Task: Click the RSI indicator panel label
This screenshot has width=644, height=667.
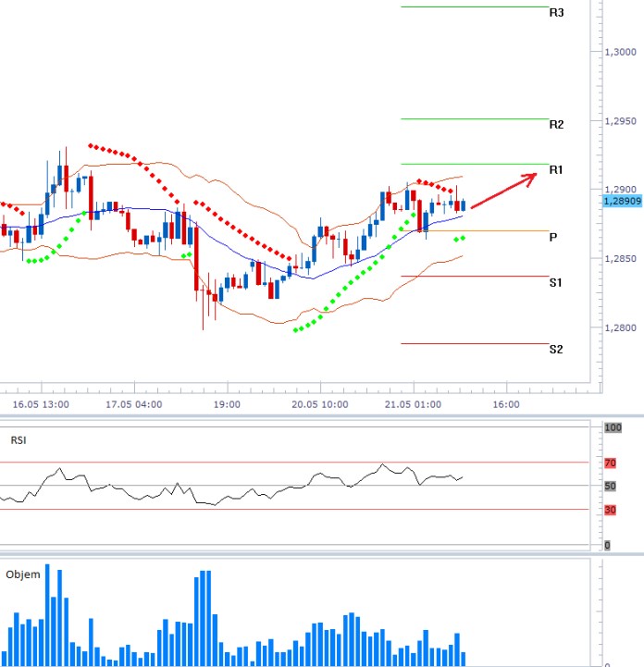Action: 19,440
